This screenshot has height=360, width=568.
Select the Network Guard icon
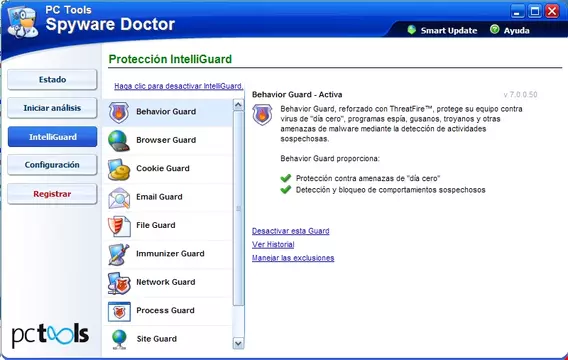pos(119,283)
